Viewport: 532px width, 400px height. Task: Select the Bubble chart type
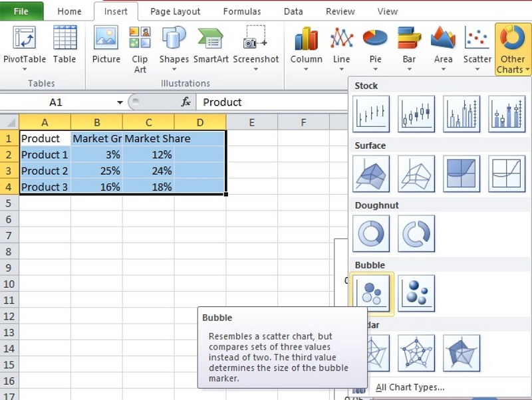(371, 293)
